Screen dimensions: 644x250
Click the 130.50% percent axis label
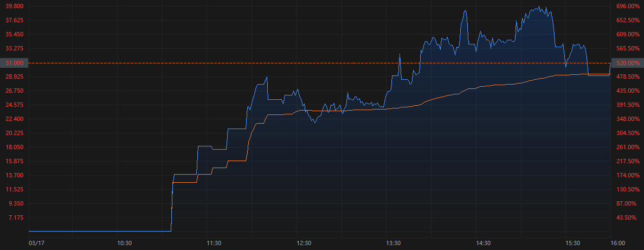point(627,190)
